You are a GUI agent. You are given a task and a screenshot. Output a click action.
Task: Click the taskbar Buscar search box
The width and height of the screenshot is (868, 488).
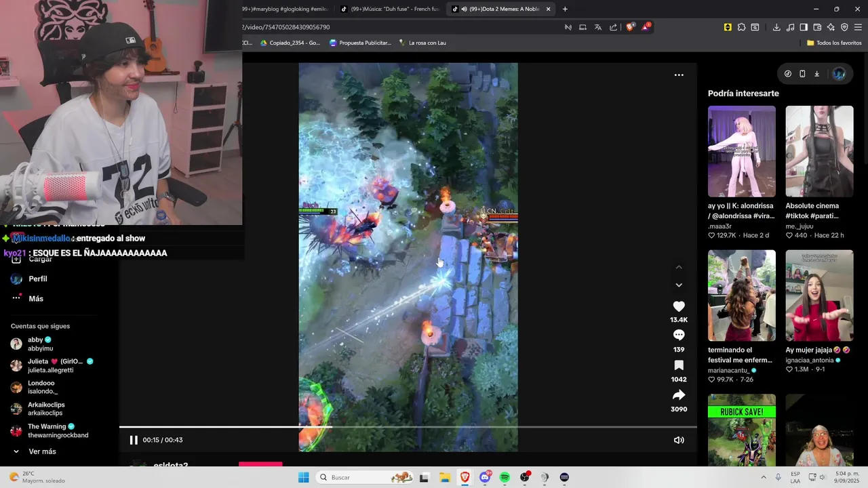[365, 477]
